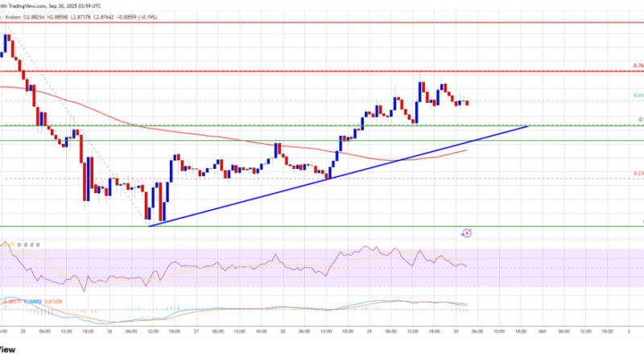Click the Kraken exchange label

tap(12, 17)
